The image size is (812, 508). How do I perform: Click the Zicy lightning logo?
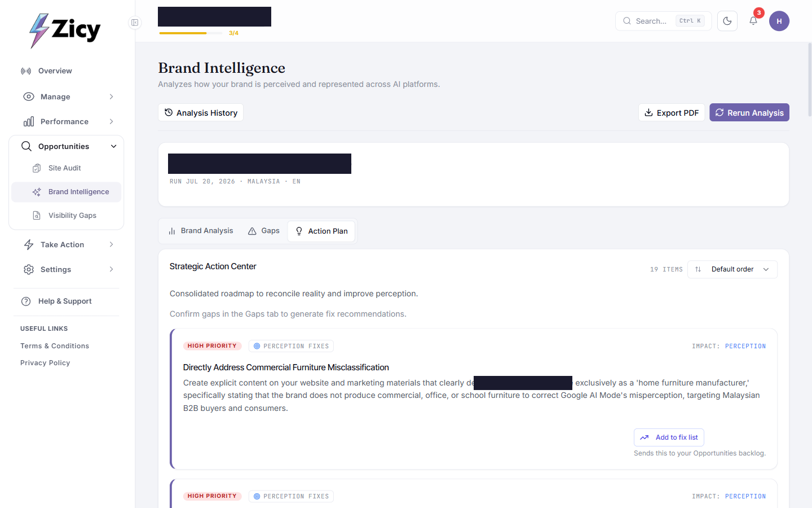[65, 30]
